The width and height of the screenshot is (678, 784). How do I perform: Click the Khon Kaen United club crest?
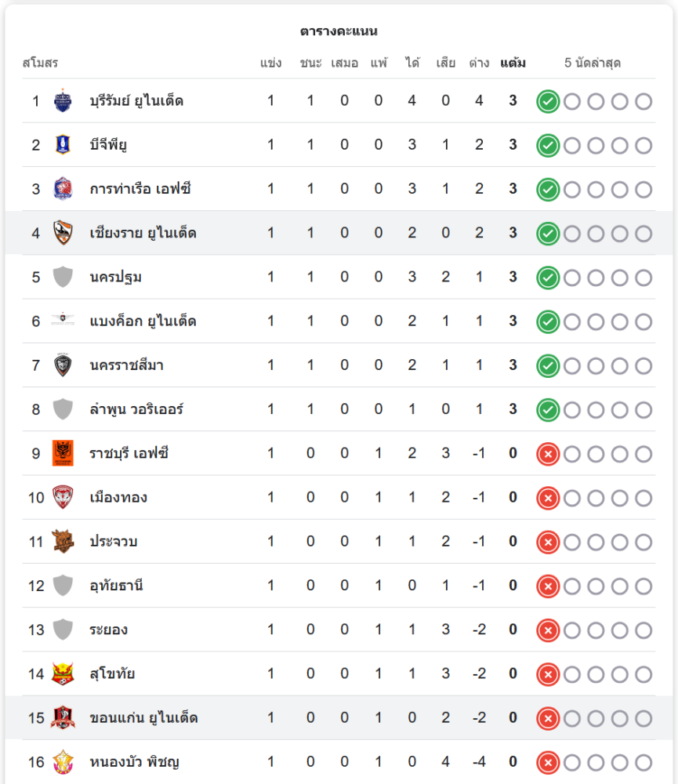pyautogui.click(x=63, y=717)
